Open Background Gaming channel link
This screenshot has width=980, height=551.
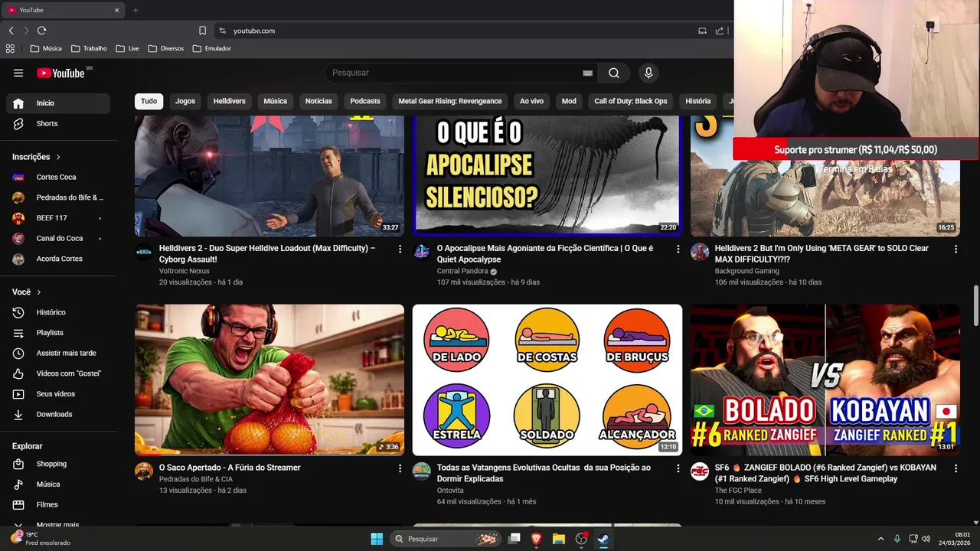coord(747,271)
